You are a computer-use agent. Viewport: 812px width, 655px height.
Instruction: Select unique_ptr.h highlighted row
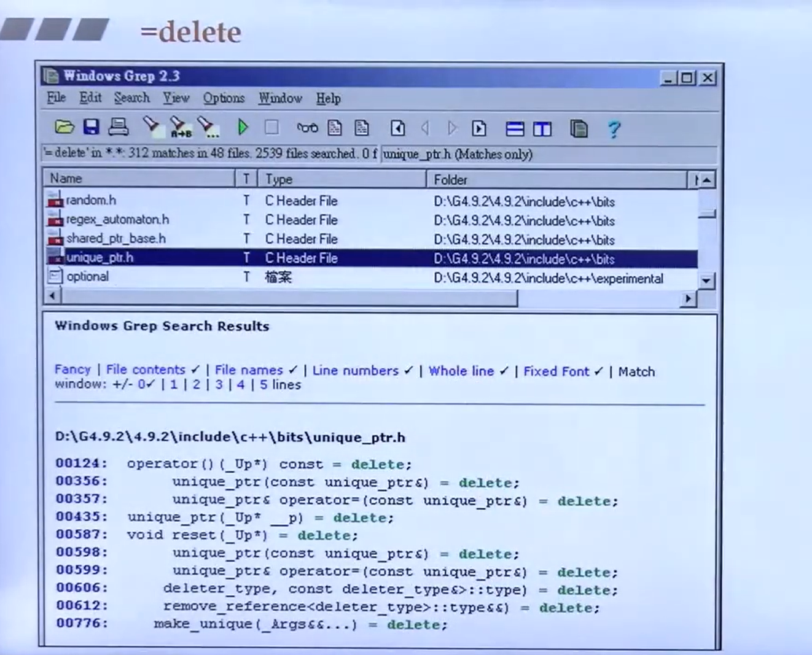tap(372, 258)
